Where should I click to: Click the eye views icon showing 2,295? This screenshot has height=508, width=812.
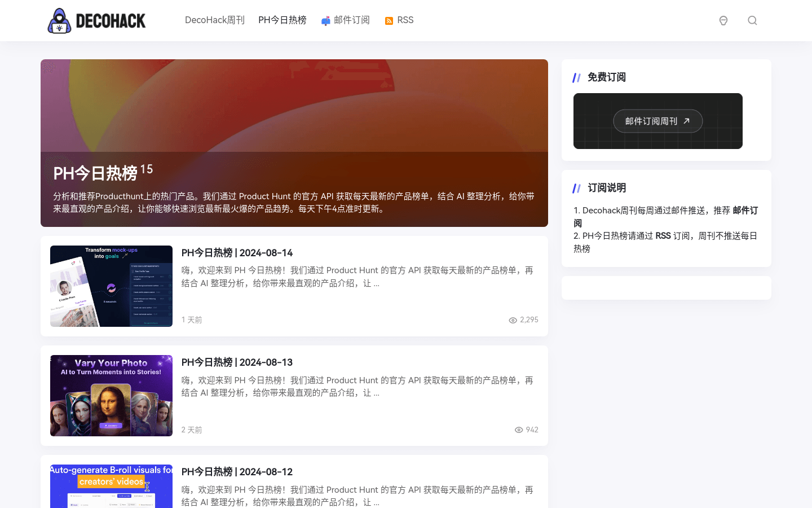tap(513, 320)
